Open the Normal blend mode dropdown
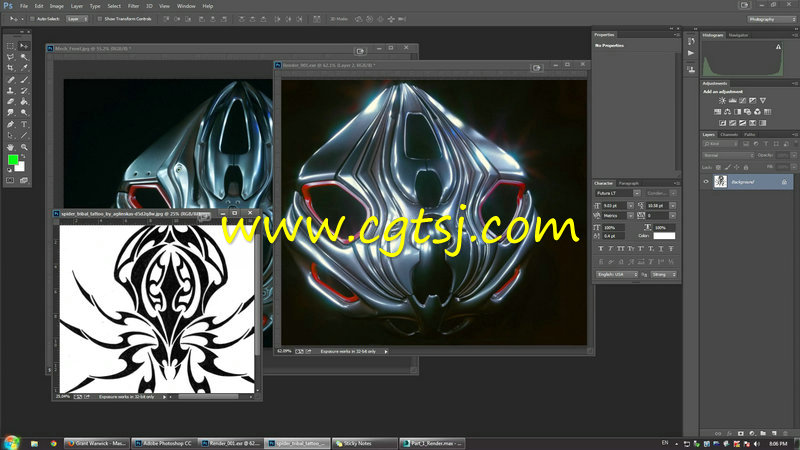Viewport: 800px width, 450px height. (x=728, y=155)
